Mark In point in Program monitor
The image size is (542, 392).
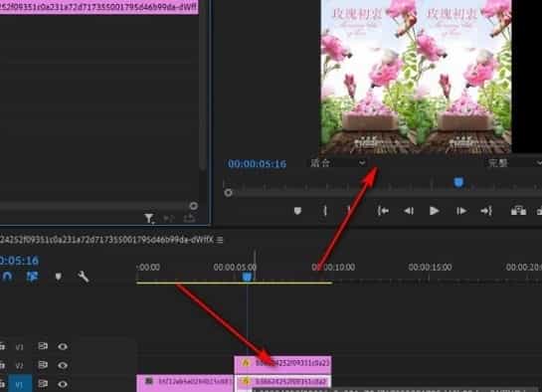[x=325, y=211]
